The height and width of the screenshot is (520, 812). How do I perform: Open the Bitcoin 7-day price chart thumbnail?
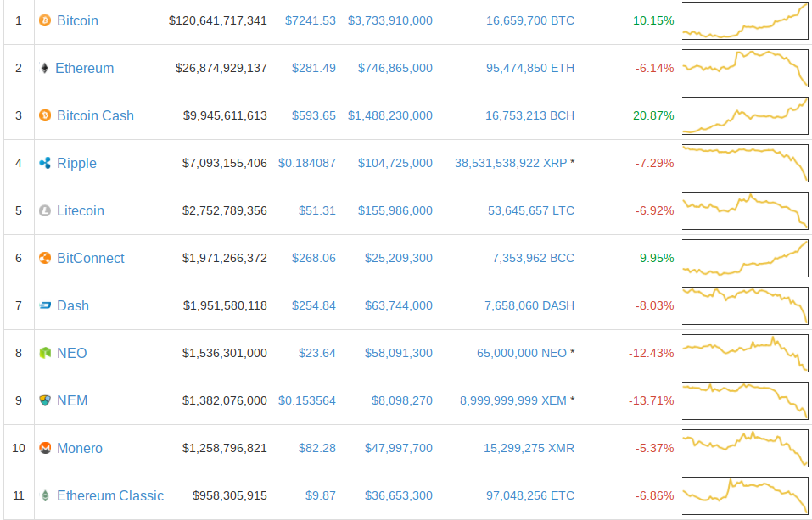click(745, 20)
